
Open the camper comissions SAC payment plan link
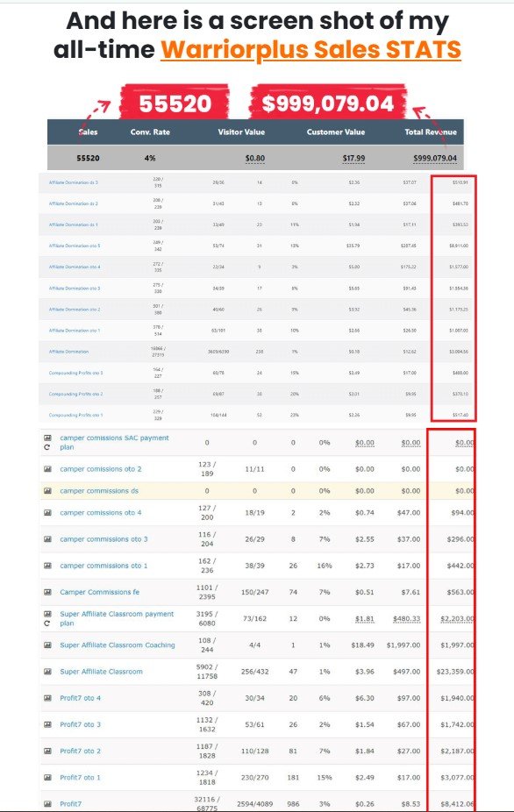(x=115, y=443)
